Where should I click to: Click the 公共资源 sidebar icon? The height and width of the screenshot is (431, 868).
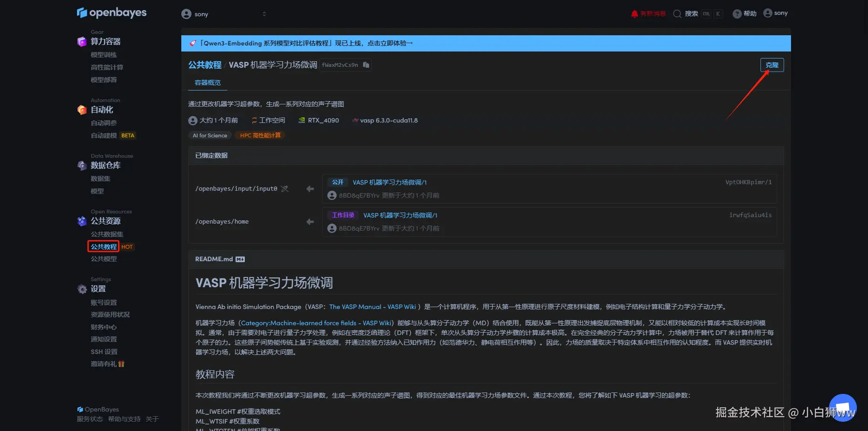pos(82,221)
